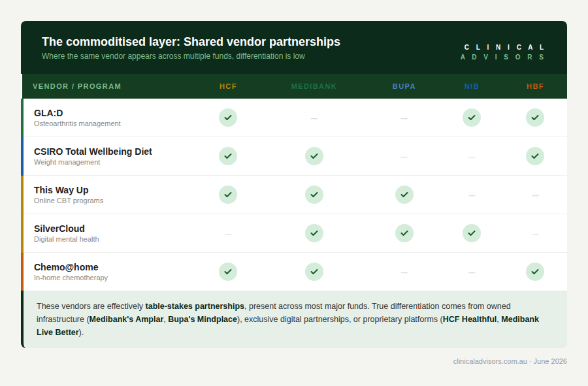Click subtitle about differentiation being low
The height and width of the screenshot is (386, 588).
pyautogui.click(x=173, y=56)
